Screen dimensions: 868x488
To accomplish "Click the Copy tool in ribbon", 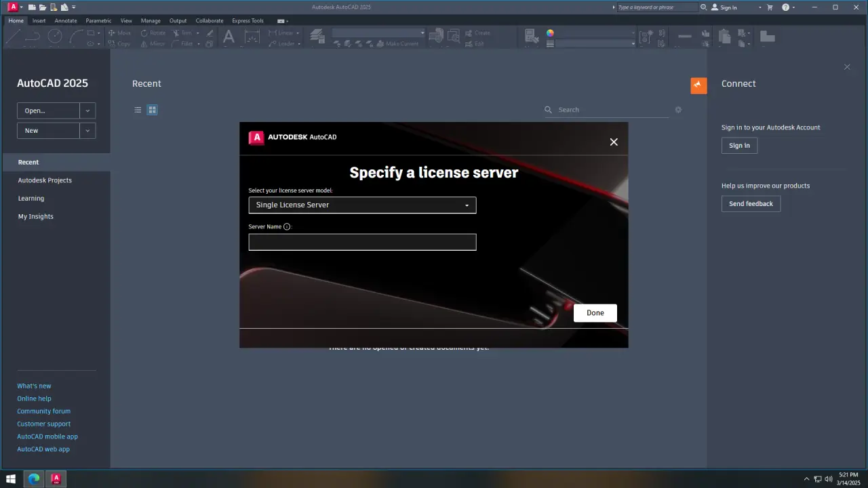I will (119, 43).
